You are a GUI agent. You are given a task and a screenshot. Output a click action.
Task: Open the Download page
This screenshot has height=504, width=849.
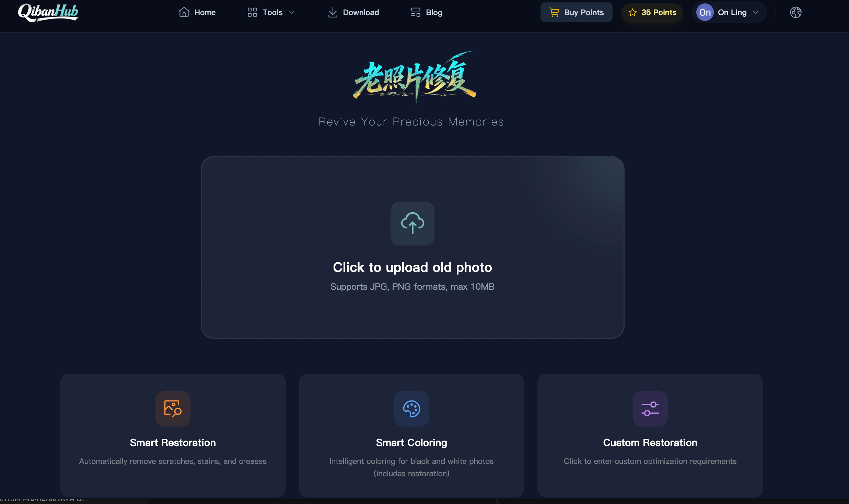point(353,12)
